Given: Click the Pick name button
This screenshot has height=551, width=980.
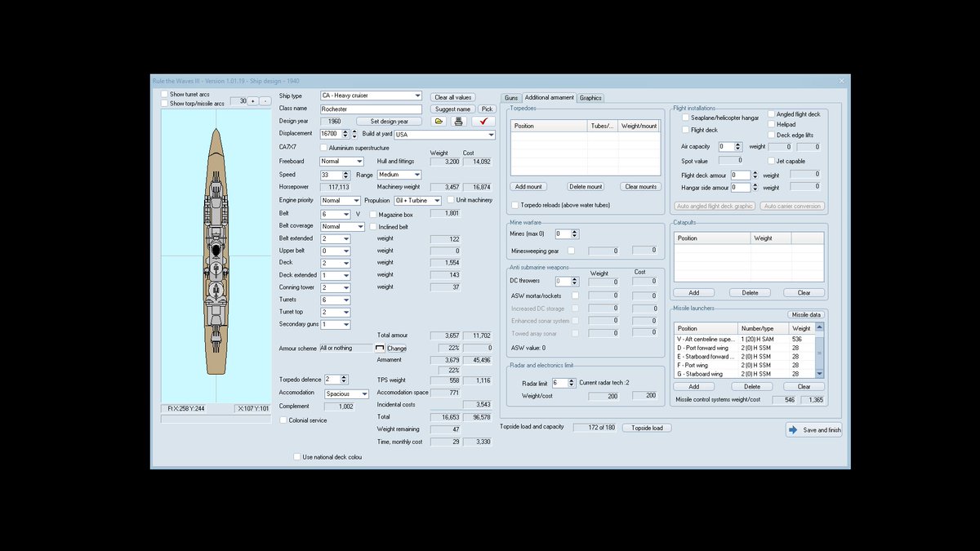Looking at the screenshot, I should click(487, 109).
